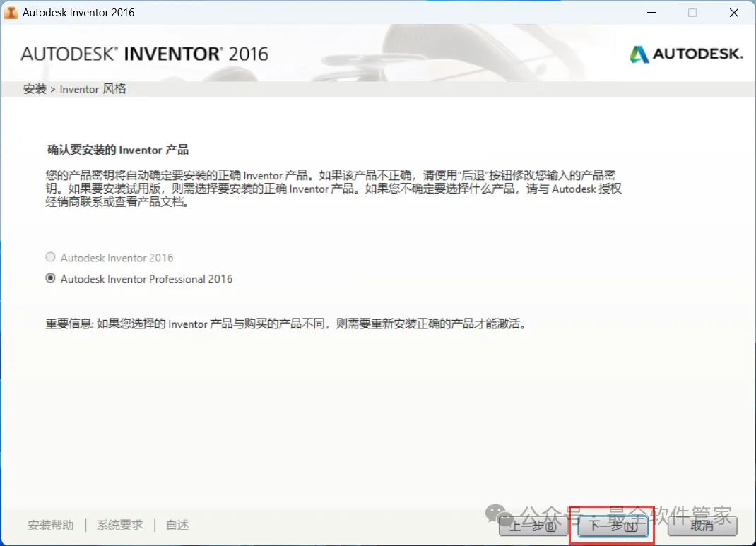The image size is (756, 546).
Task: Select the Autodesk Inventor 2016 radio option
Action: coord(50,257)
